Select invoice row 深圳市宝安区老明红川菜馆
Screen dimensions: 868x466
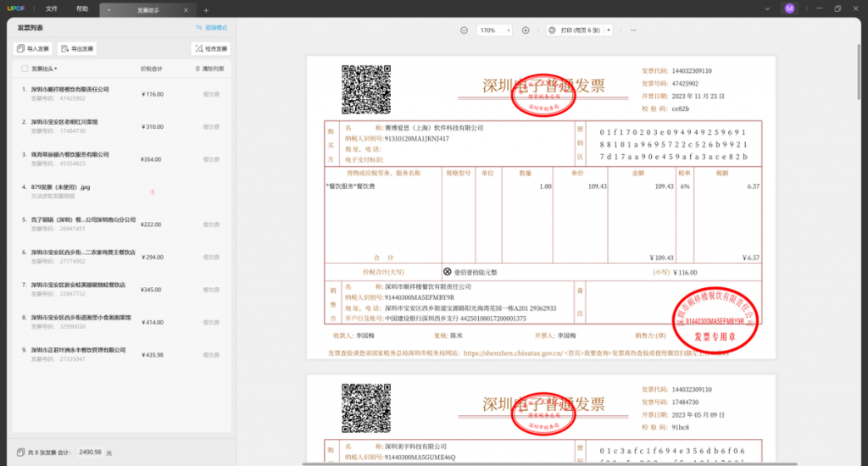click(122, 126)
